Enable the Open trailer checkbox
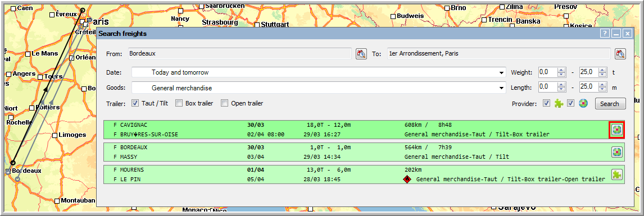644x216 pixels. pos(225,103)
